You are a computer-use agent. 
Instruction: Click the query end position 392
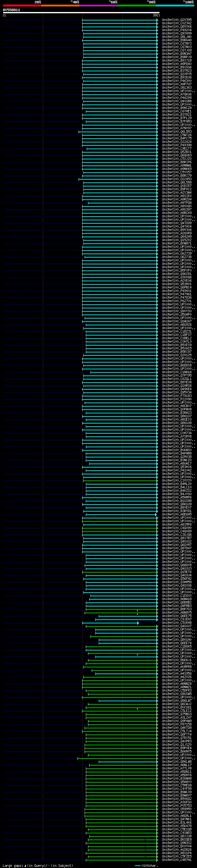[x=155, y=15]
